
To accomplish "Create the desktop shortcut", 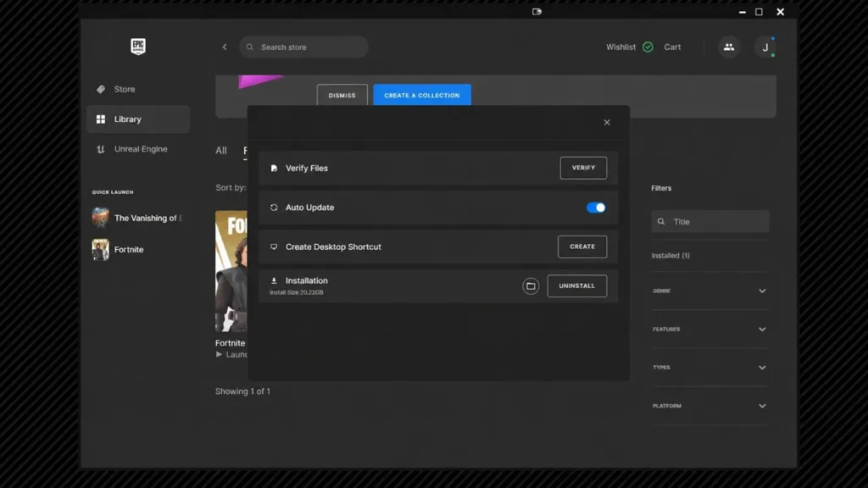I will click(x=581, y=247).
